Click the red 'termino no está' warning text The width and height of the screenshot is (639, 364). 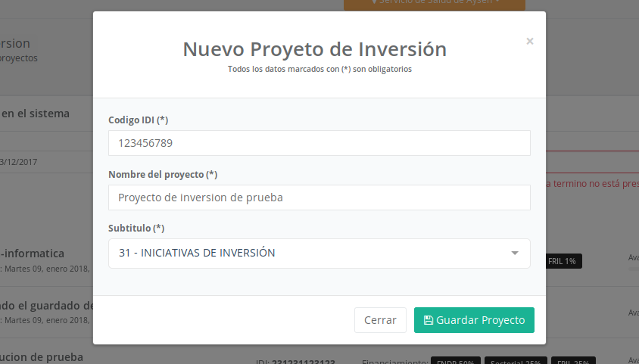(x=595, y=183)
